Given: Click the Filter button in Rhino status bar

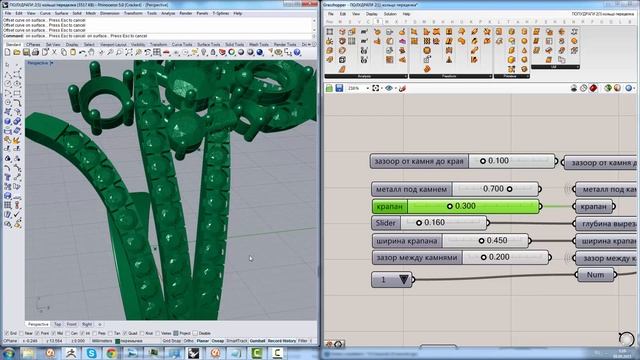Looking at the screenshot, I should (302, 341).
